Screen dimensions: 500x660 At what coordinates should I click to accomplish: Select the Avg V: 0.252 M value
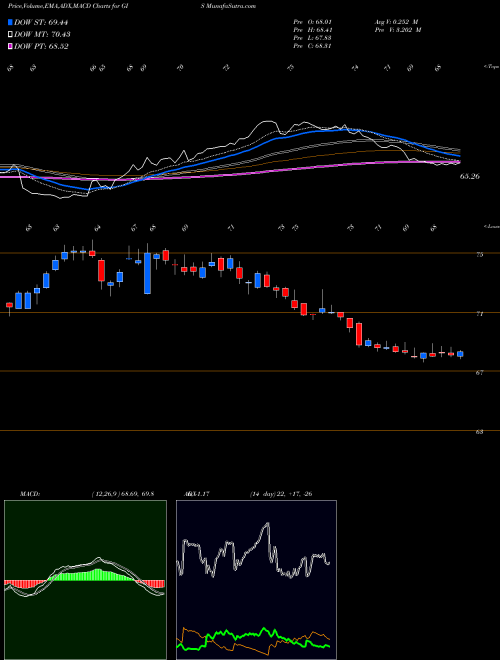tap(396, 22)
